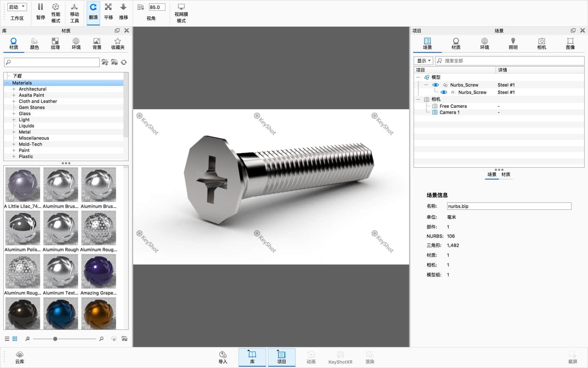Click the import folder icon beside library search
The height and width of the screenshot is (368, 588).
pyautogui.click(x=114, y=62)
